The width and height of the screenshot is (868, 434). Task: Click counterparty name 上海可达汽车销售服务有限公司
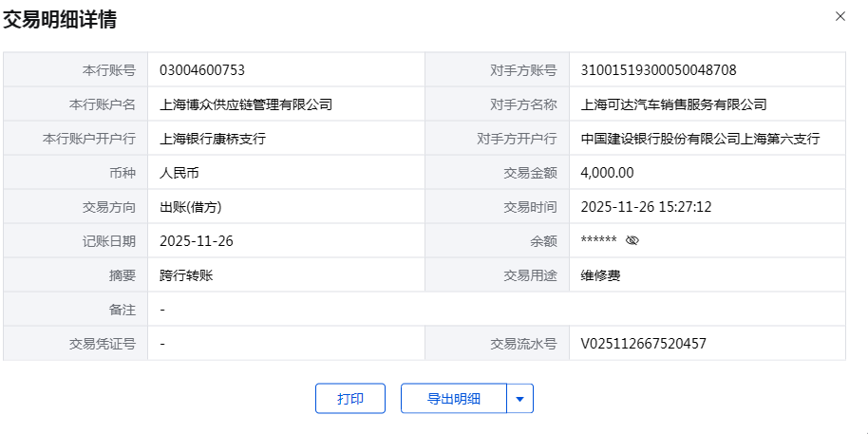pos(673,104)
